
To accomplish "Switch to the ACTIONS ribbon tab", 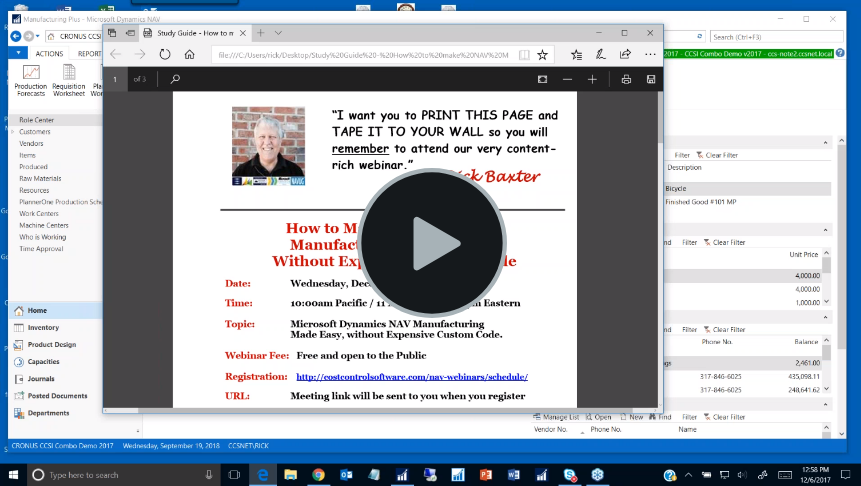I will [x=49, y=54].
